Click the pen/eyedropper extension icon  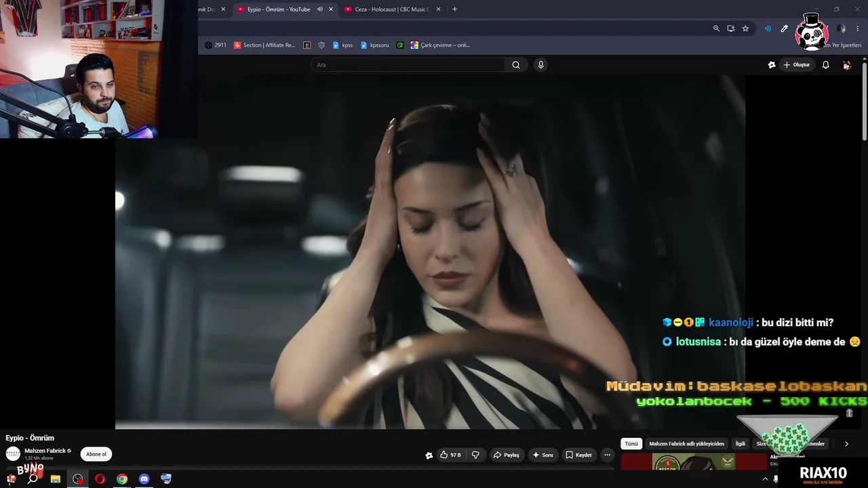pyautogui.click(x=784, y=28)
